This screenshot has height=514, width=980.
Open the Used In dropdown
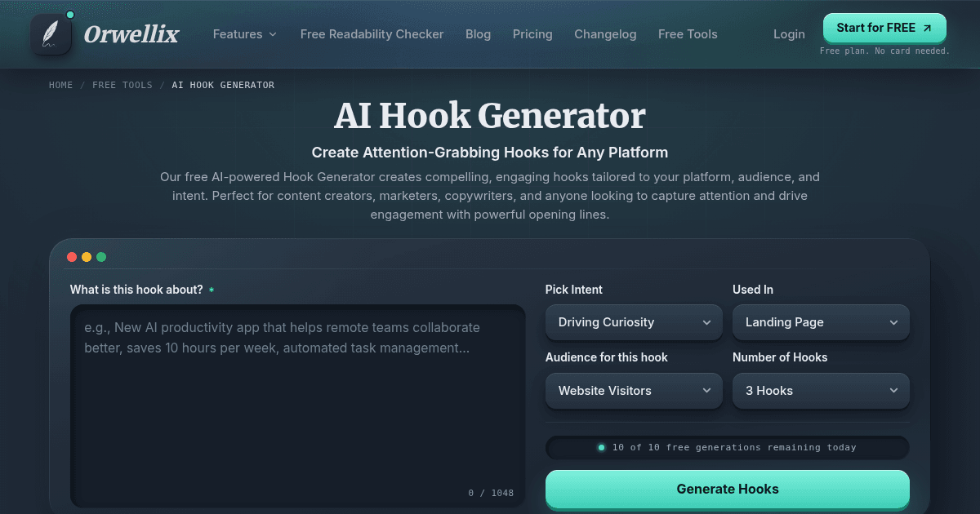821,322
